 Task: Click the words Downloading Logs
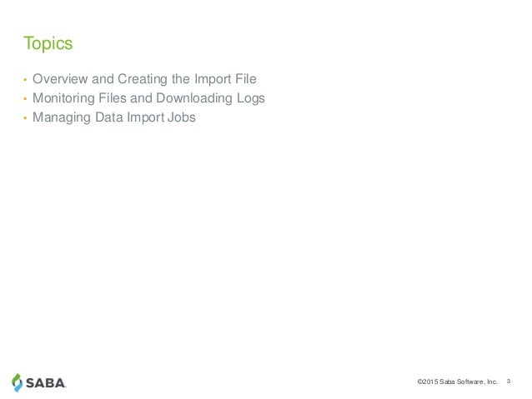coord(211,98)
